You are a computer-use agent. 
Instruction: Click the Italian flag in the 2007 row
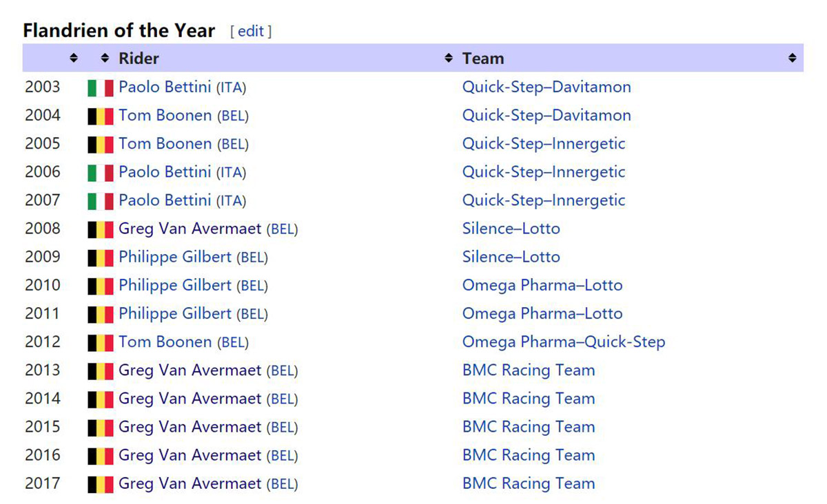tap(101, 201)
